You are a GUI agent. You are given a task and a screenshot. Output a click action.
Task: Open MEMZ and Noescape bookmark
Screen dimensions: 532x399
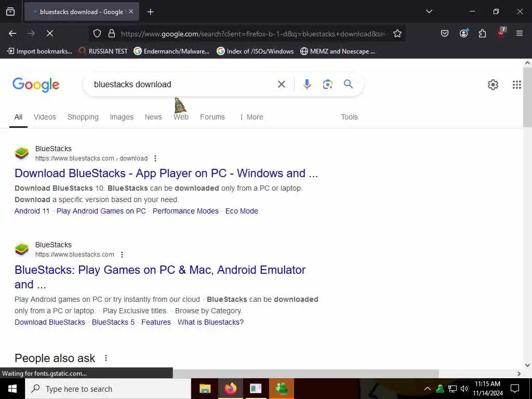click(x=338, y=51)
